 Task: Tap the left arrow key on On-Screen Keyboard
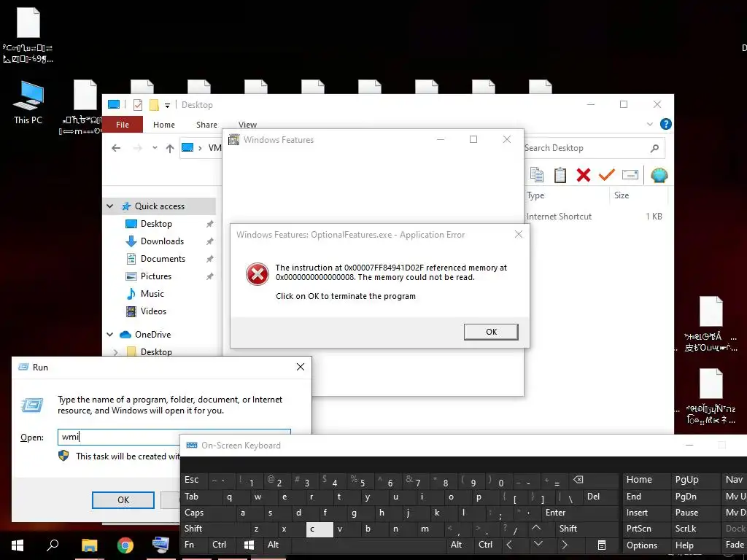click(x=509, y=545)
